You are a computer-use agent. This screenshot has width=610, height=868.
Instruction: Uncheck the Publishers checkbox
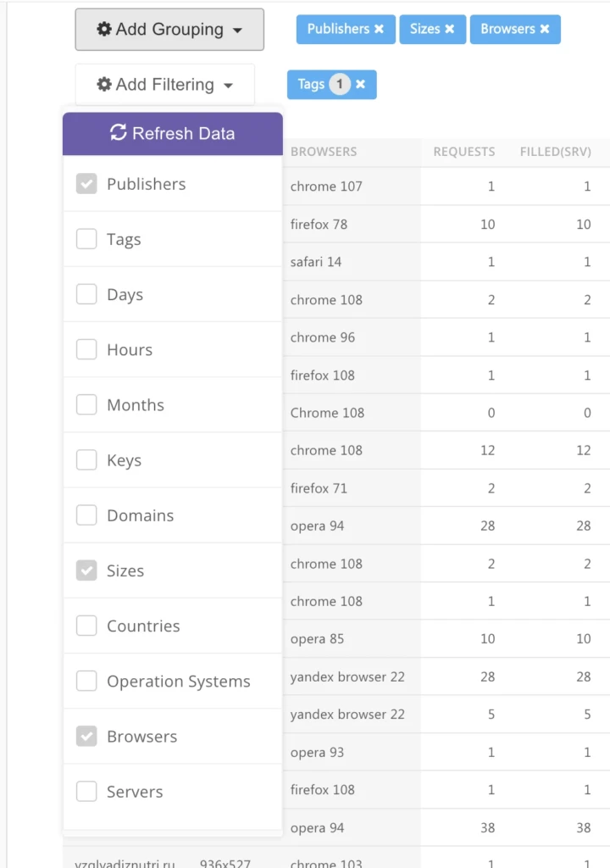tap(86, 184)
